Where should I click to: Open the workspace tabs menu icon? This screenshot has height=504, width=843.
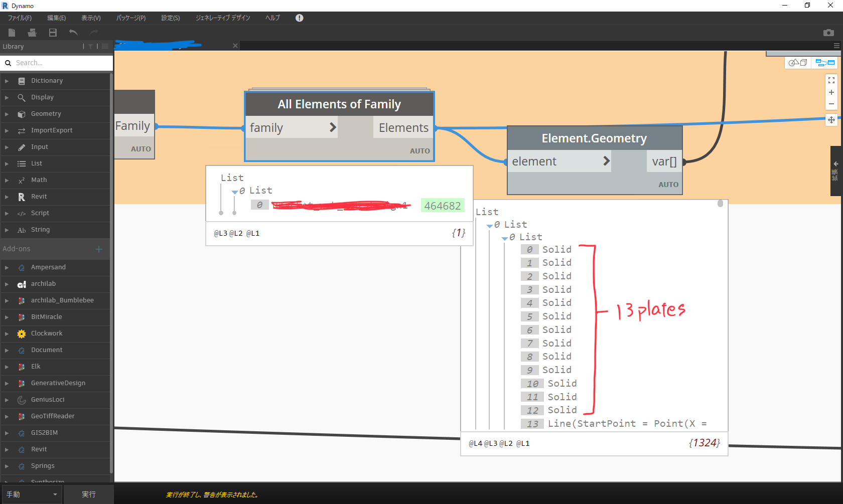pos(836,46)
